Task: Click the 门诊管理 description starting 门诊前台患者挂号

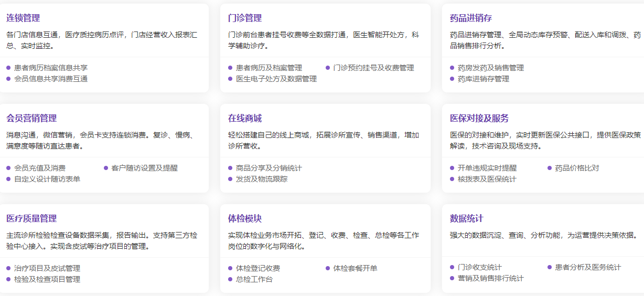Action: pyautogui.click(x=324, y=40)
